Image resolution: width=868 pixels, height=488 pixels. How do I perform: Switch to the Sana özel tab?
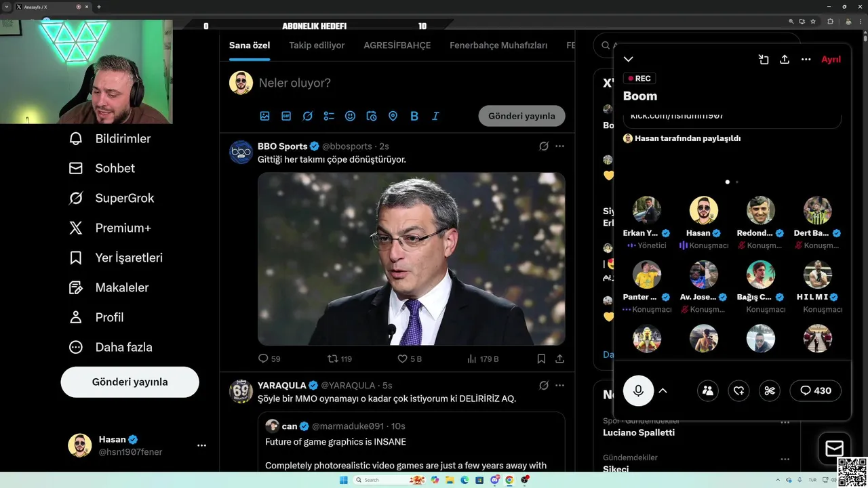(250, 45)
